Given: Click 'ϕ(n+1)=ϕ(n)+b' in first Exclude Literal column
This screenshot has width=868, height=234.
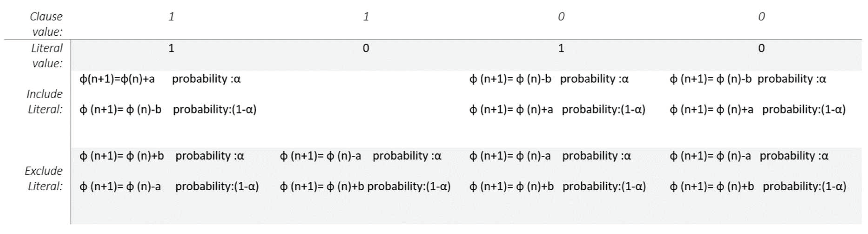Looking at the screenshot, I should pyautogui.click(x=122, y=156).
